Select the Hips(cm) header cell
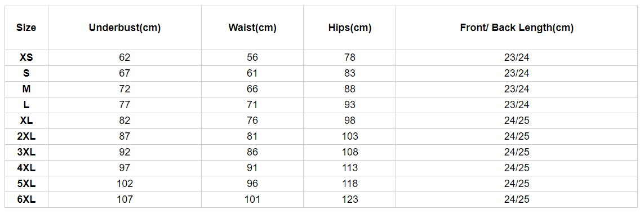The image size is (644, 218). 350,28
